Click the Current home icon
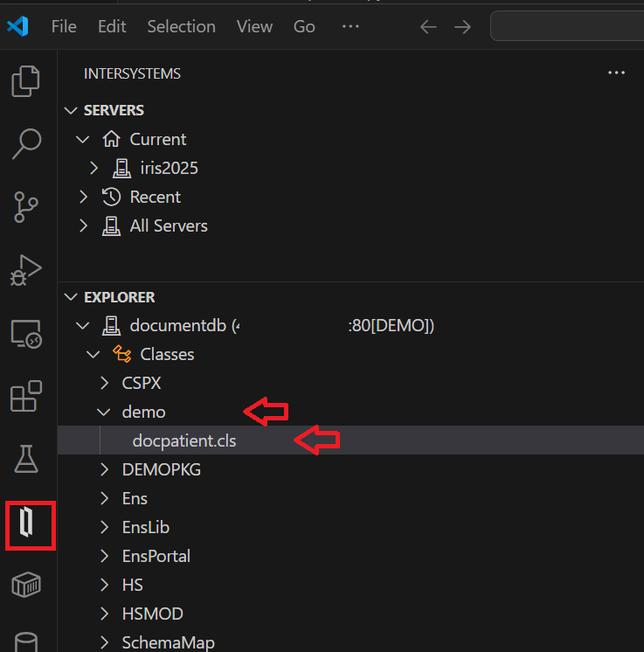The image size is (644, 652). 112,139
